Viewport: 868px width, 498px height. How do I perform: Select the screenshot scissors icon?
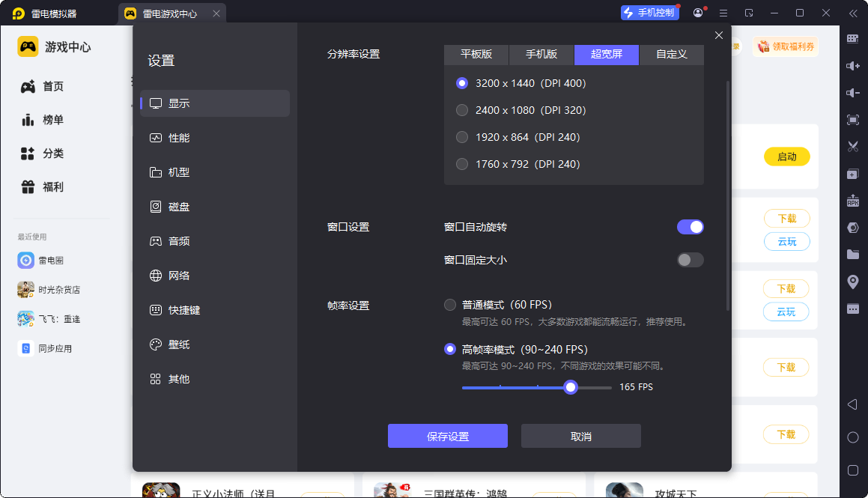tap(852, 146)
